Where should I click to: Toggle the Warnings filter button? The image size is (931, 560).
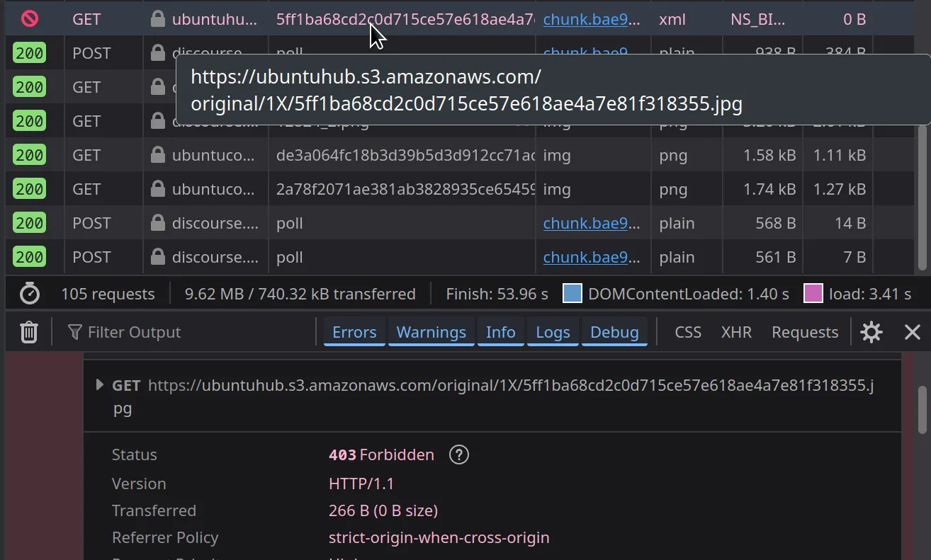click(431, 332)
